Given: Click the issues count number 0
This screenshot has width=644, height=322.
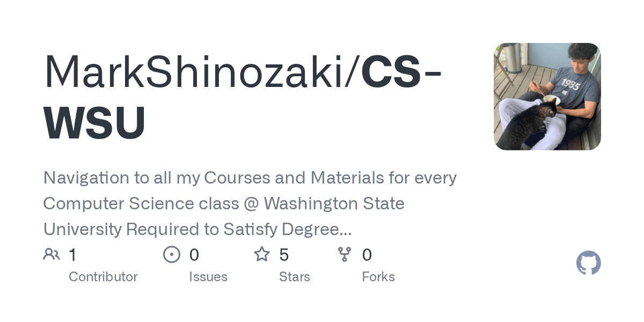Looking at the screenshot, I should (194, 255).
